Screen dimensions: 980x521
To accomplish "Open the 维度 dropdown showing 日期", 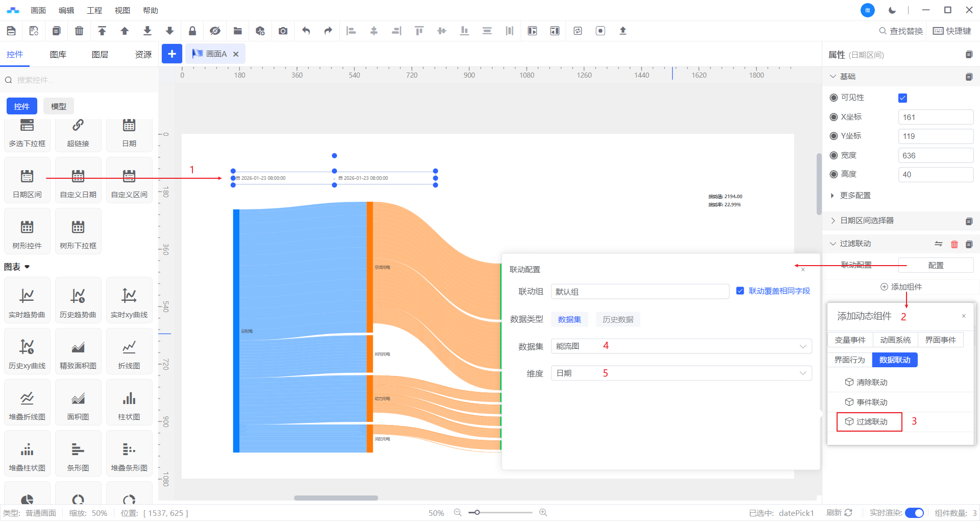I will pyautogui.click(x=681, y=373).
